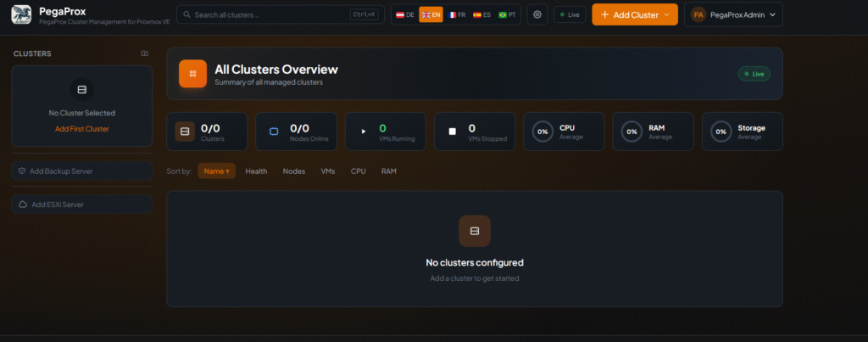Sort clusters by Health

pyautogui.click(x=256, y=171)
